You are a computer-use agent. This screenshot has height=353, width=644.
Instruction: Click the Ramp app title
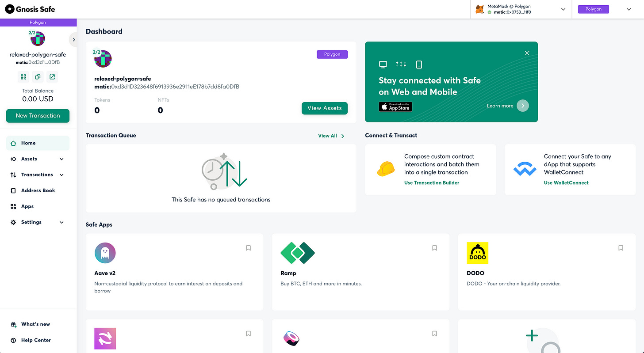pos(288,273)
